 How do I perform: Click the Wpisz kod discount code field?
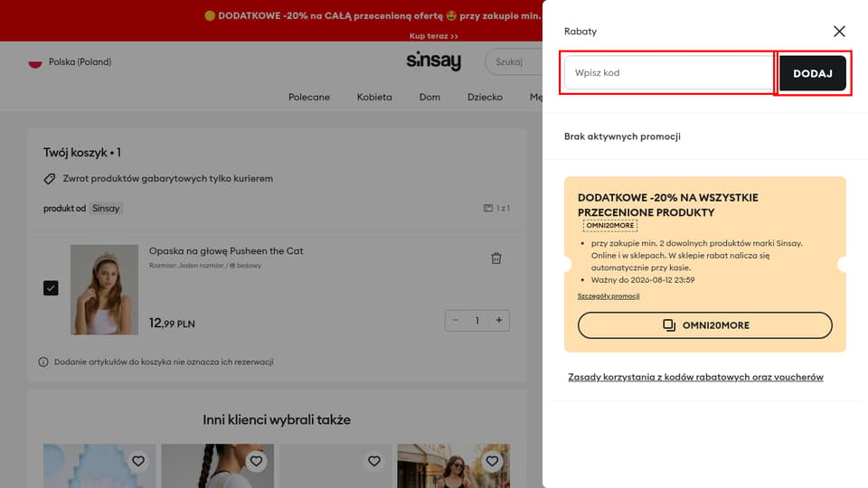click(x=669, y=73)
